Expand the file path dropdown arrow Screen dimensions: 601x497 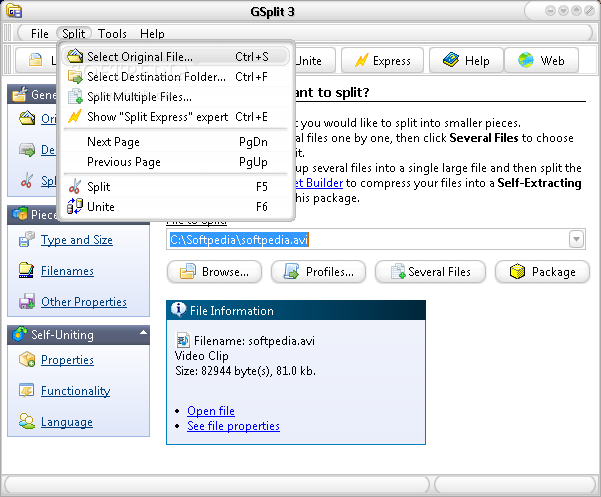[576, 239]
